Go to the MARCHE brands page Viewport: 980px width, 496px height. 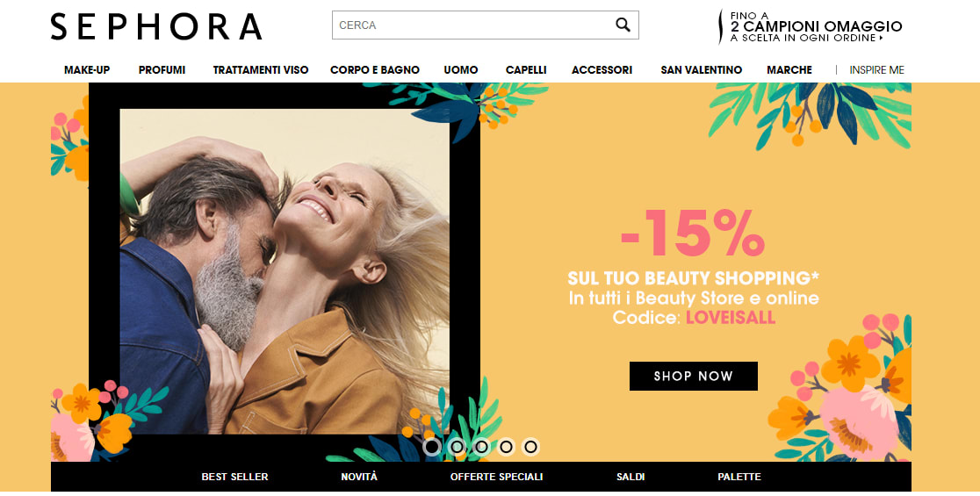[789, 70]
